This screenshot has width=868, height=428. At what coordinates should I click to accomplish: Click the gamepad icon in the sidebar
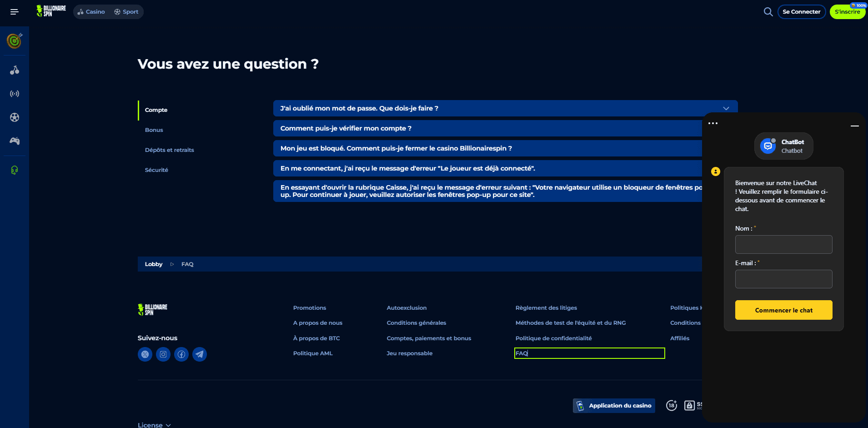tap(15, 141)
